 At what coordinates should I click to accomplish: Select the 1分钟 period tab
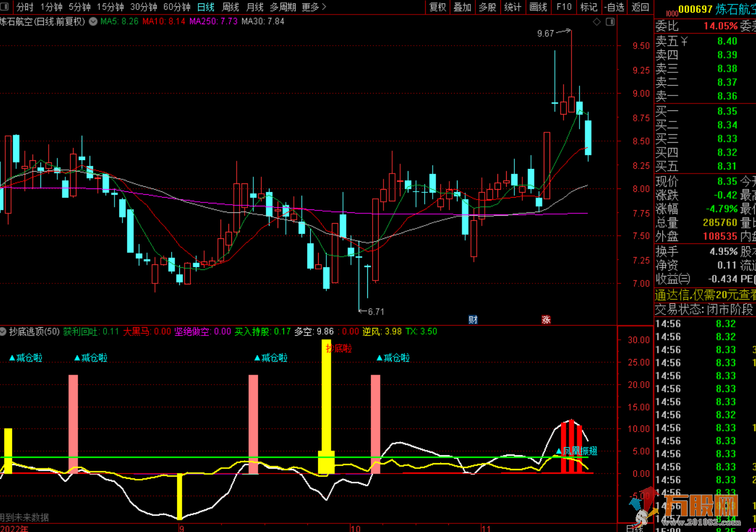pos(51,7)
